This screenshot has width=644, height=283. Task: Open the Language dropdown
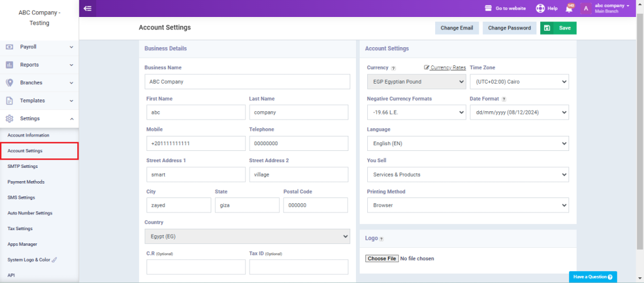tap(468, 144)
